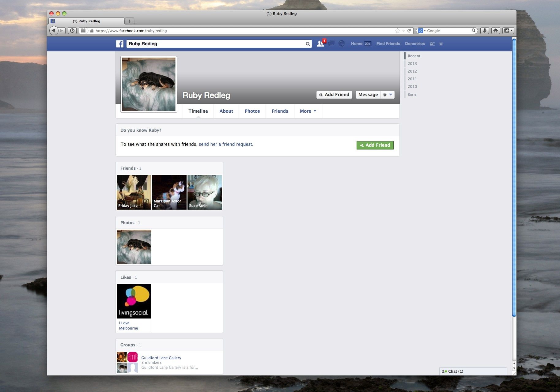Viewport: 560px width, 392px height.
Task: Jump to 2011 in timeline navigator
Action: tap(412, 79)
